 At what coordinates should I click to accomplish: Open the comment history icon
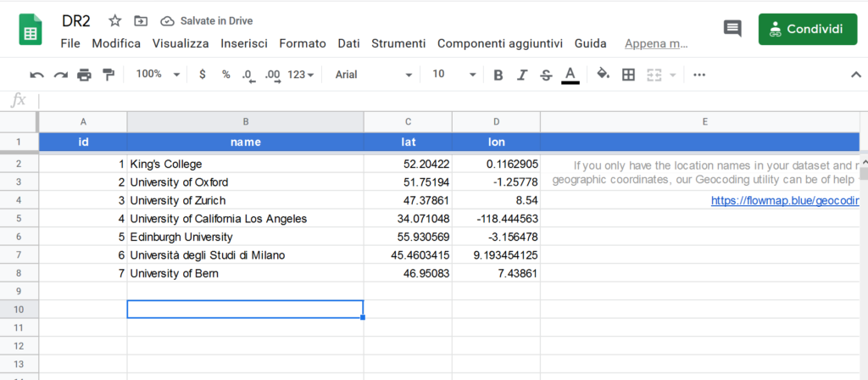coord(732,28)
